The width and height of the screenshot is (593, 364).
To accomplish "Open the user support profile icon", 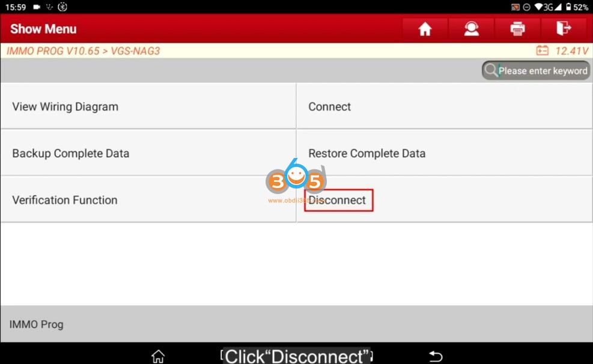I will pos(471,29).
